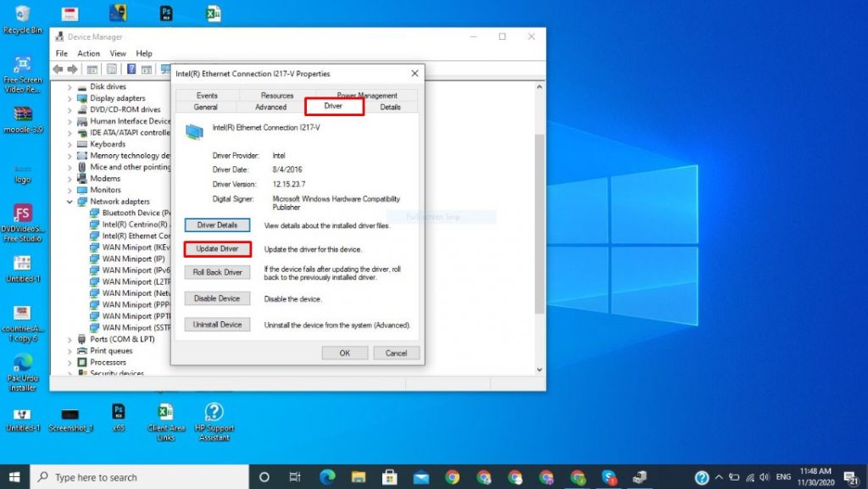Expand the Ports (COM & LPT) category

(x=70, y=339)
